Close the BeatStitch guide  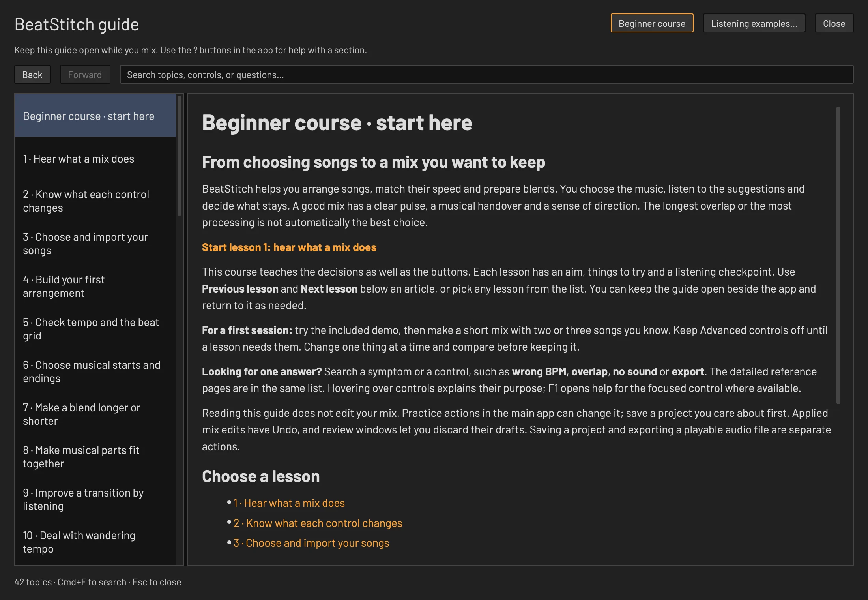[834, 23]
